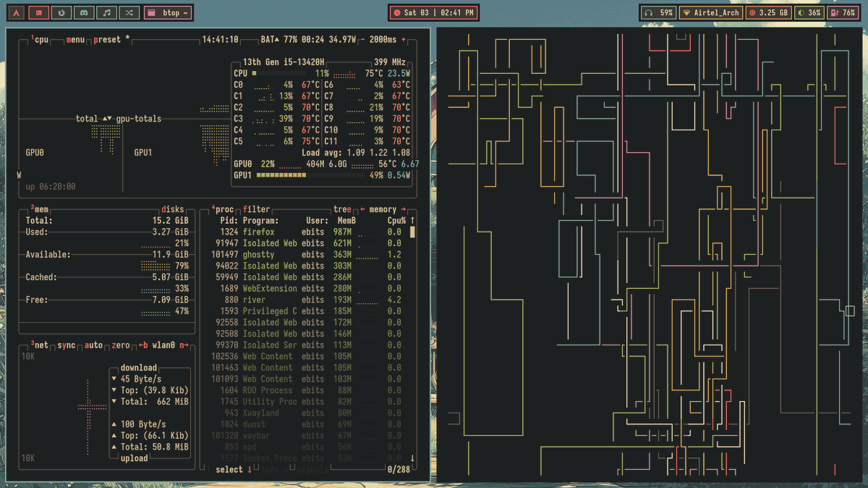Click info at bottom of proc box
868x488 pixels.
(270, 469)
